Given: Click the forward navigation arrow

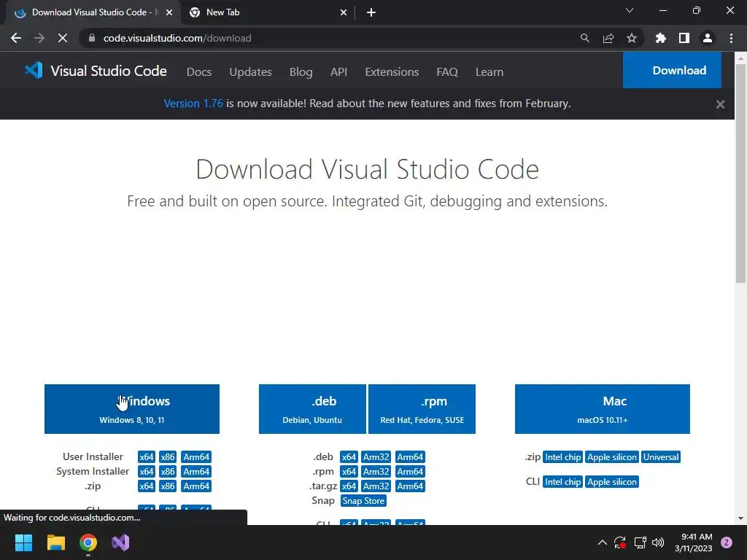Looking at the screenshot, I should tap(39, 38).
